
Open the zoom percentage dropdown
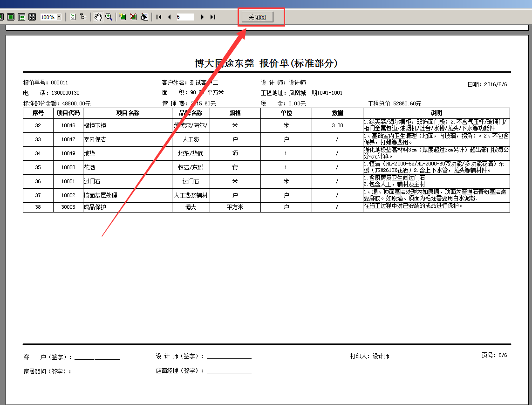(59, 17)
